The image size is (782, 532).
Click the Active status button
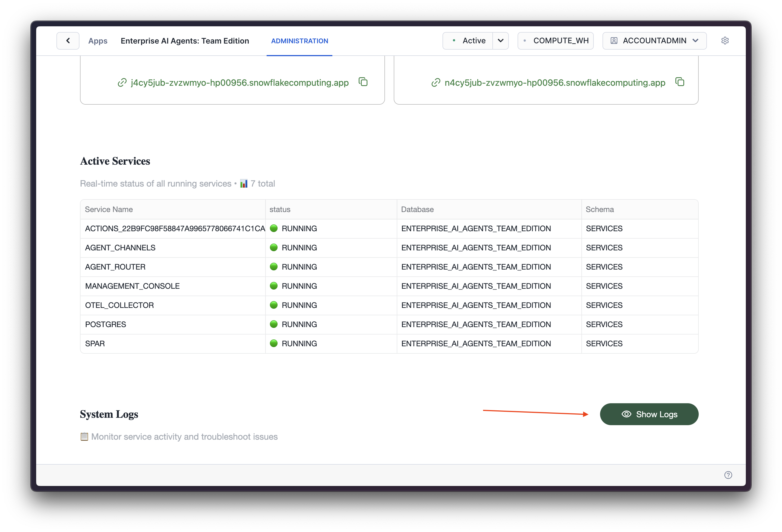468,41
